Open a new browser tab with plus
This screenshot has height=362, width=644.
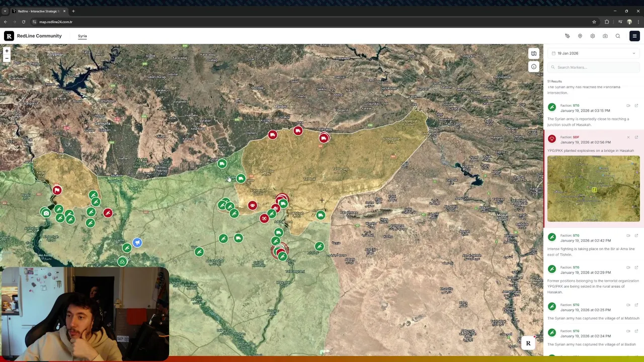point(73,11)
